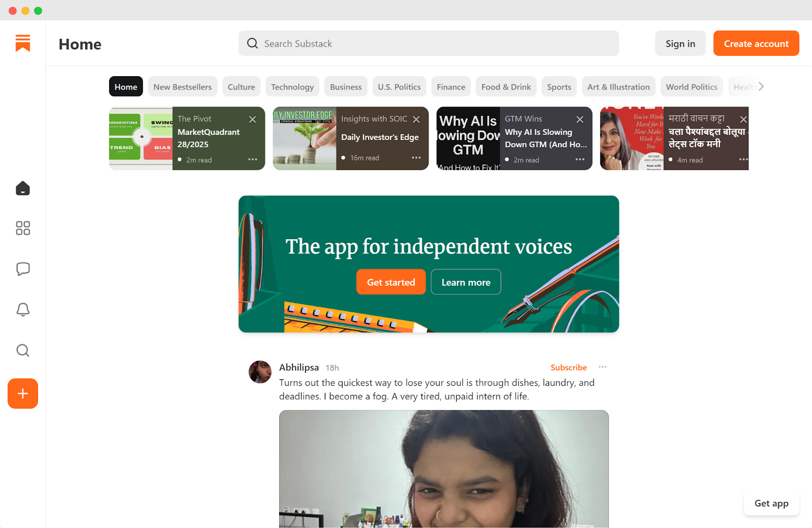This screenshot has width=812, height=528.
Task: Click GTM Wins publication name
Action: [523, 118]
